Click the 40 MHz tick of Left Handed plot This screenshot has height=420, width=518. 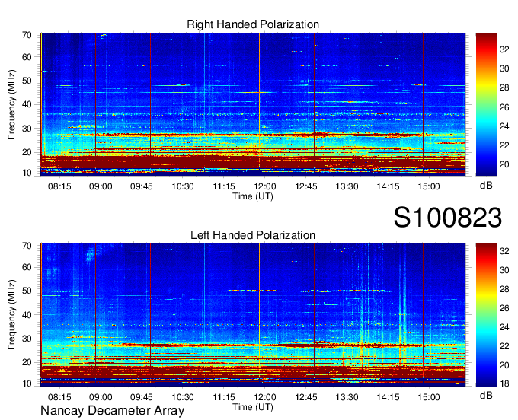[27, 315]
